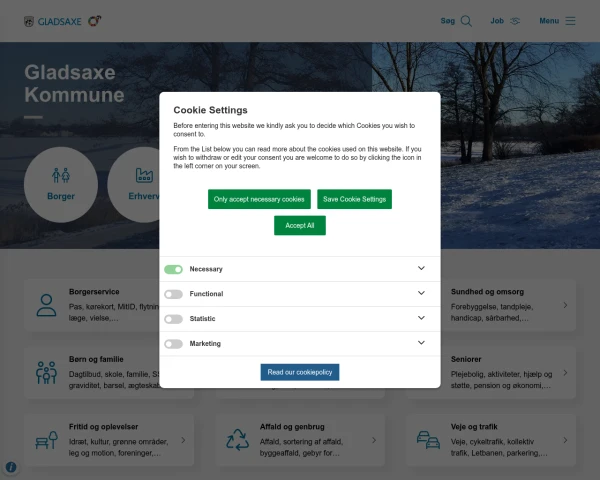Open the Sundhed og omsorg link title
The image size is (600, 480).
487,292
